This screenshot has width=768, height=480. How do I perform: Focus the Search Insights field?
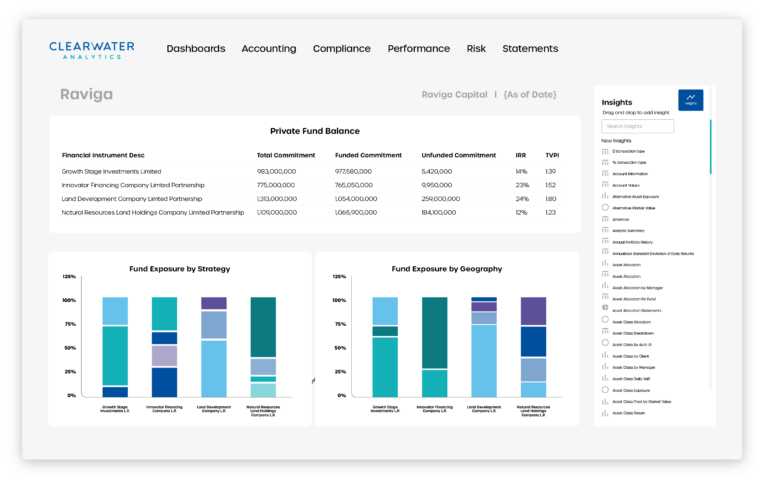coord(637,126)
